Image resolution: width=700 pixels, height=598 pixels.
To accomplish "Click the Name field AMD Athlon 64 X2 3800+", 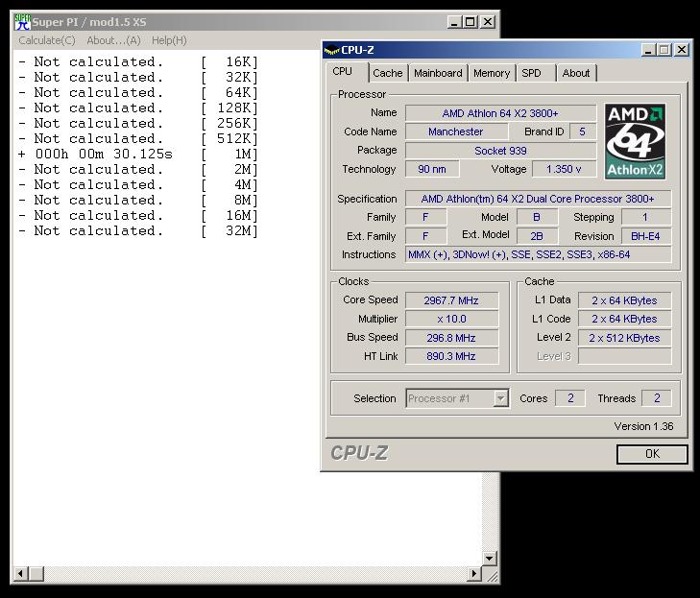I will click(500, 113).
